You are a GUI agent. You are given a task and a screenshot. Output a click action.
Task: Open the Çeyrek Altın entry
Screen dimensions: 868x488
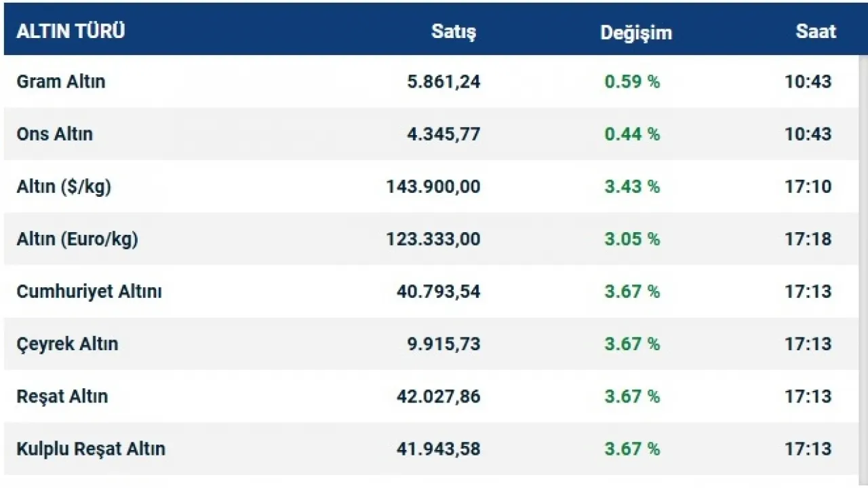[x=67, y=343]
